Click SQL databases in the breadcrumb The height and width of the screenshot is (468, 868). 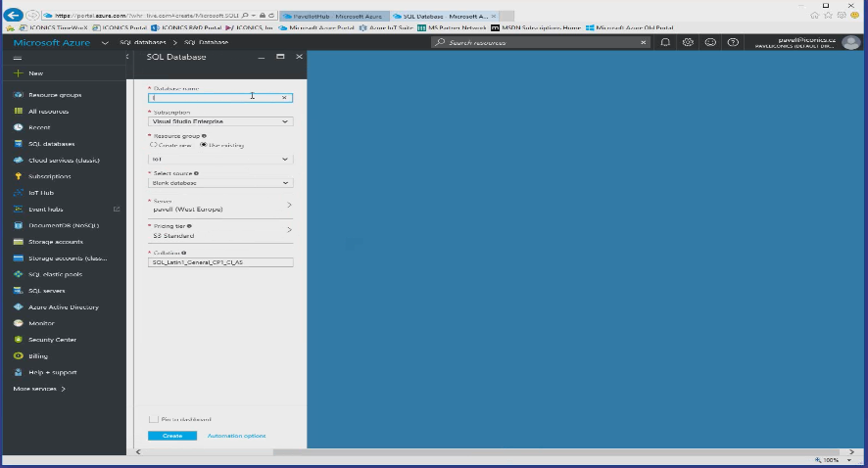pos(143,43)
